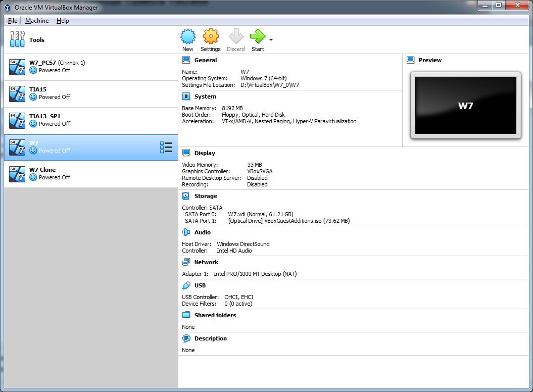
Task: Click the 33 MB video memory value
Action: pos(255,165)
